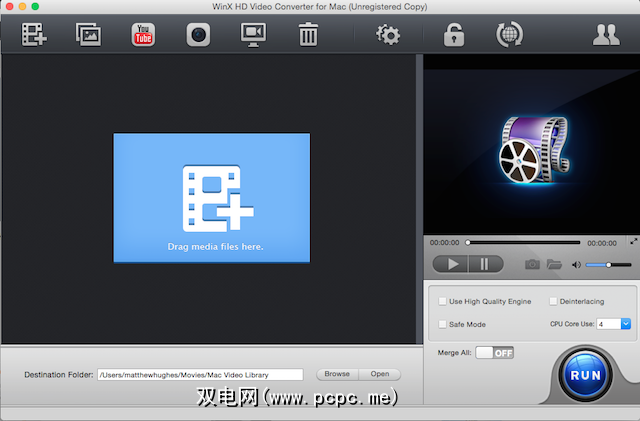This screenshot has height=421, width=640.
Task: Open the YouTube URL downloader
Action: point(143,35)
